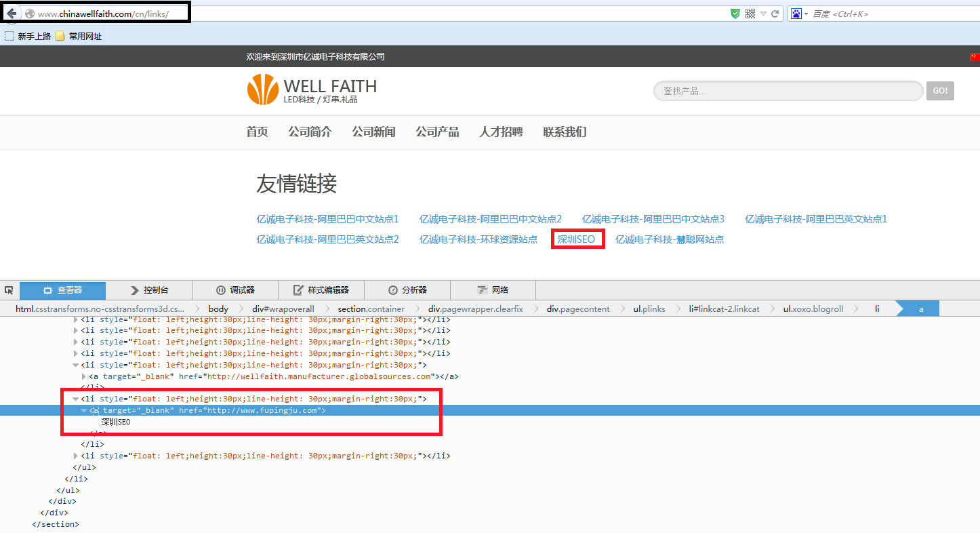Select li#linkcat-2.linkcat breadcrumb
The image size is (980, 533).
[x=724, y=309]
